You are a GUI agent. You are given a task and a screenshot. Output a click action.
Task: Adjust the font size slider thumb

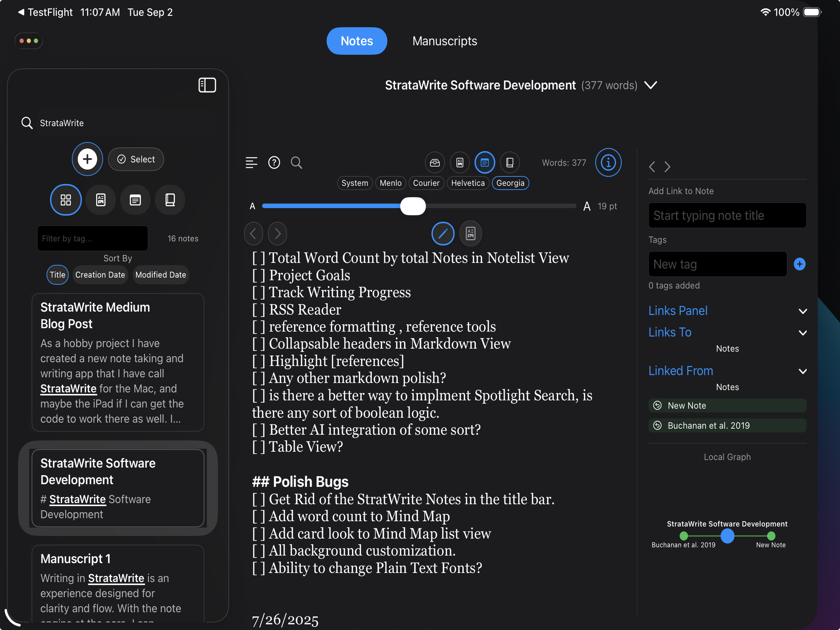(x=413, y=206)
